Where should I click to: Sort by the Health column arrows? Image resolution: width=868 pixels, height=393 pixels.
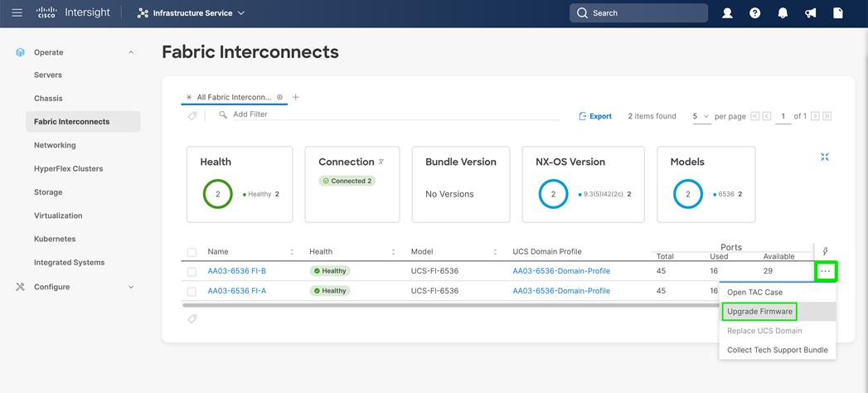[x=394, y=252]
